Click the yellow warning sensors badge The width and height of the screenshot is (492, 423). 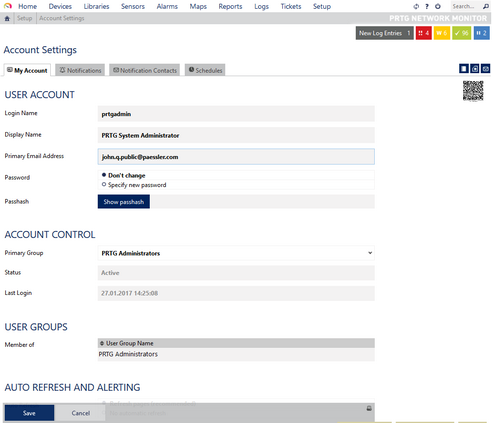(x=442, y=33)
